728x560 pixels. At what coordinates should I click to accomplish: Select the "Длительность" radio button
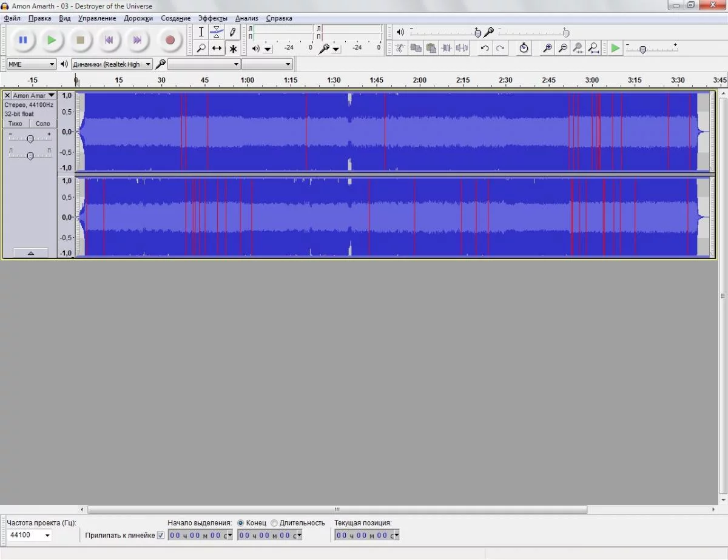[274, 523]
